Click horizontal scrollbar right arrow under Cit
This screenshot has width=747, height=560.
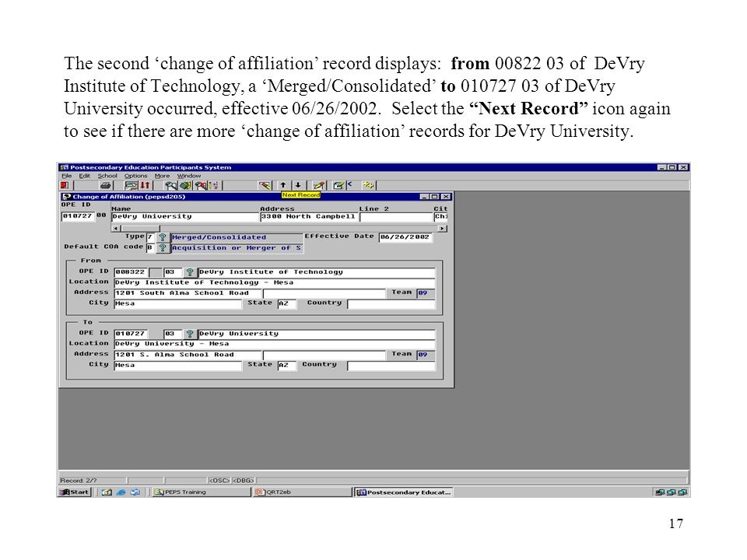click(x=443, y=229)
